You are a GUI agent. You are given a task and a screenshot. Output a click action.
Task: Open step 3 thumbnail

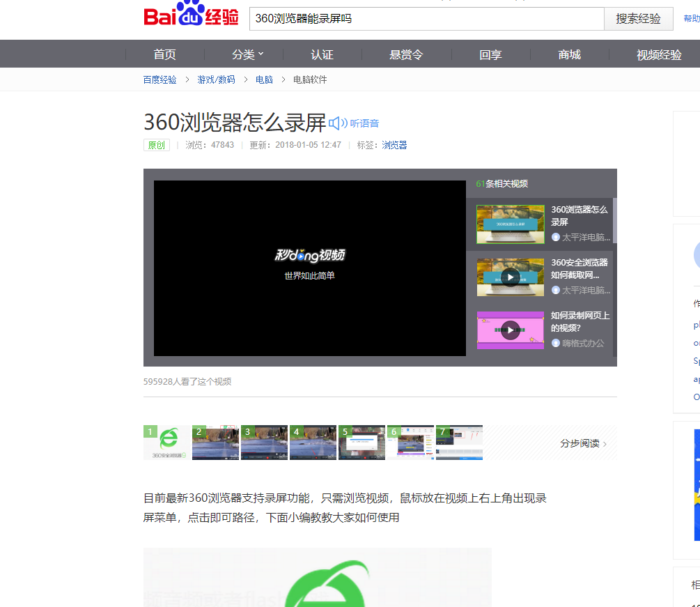(264, 443)
